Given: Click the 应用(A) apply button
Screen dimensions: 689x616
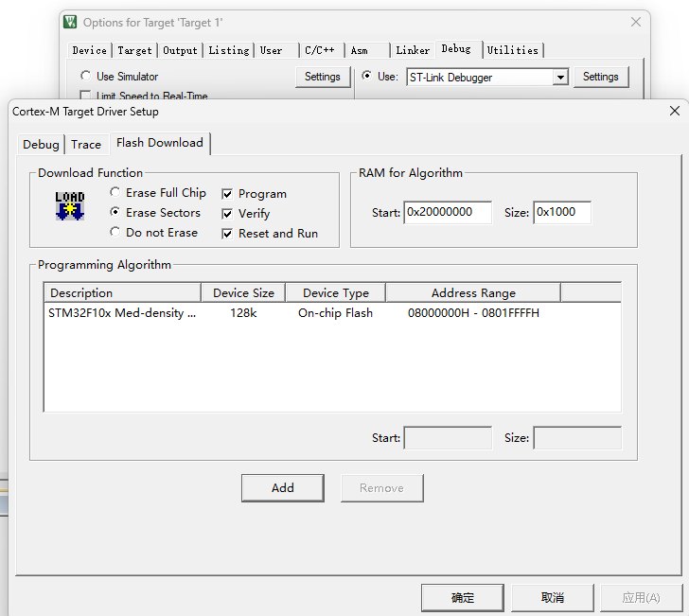Looking at the screenshot, I should pyautogui.click(x=642, y=597).
